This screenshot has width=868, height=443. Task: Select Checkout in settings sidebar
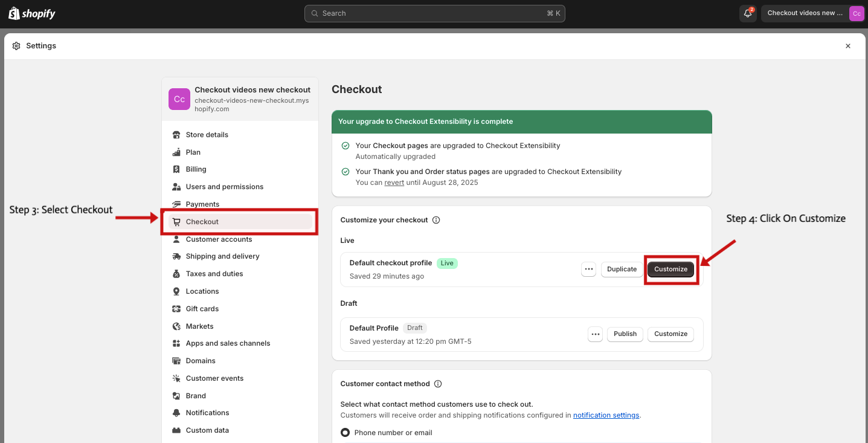coord(202,222)
